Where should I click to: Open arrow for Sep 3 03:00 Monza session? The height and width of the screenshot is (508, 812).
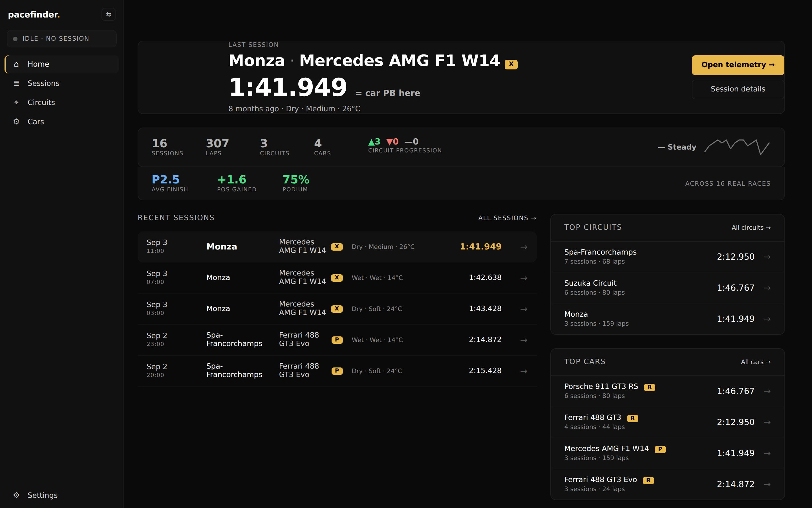pos(524,309)
